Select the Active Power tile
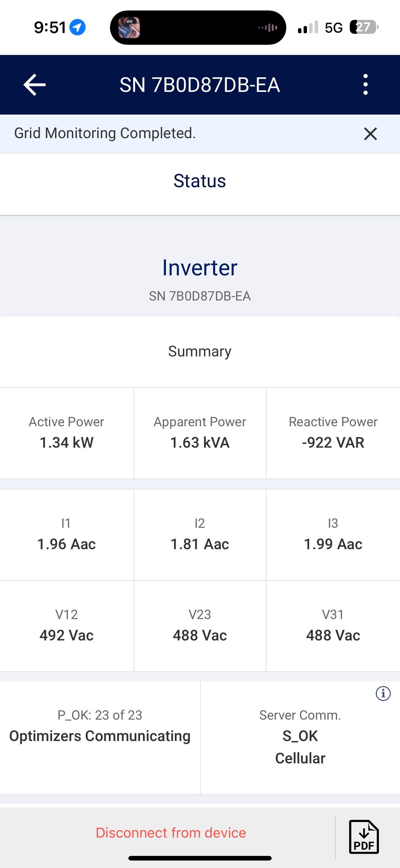 tap(66, 433)
